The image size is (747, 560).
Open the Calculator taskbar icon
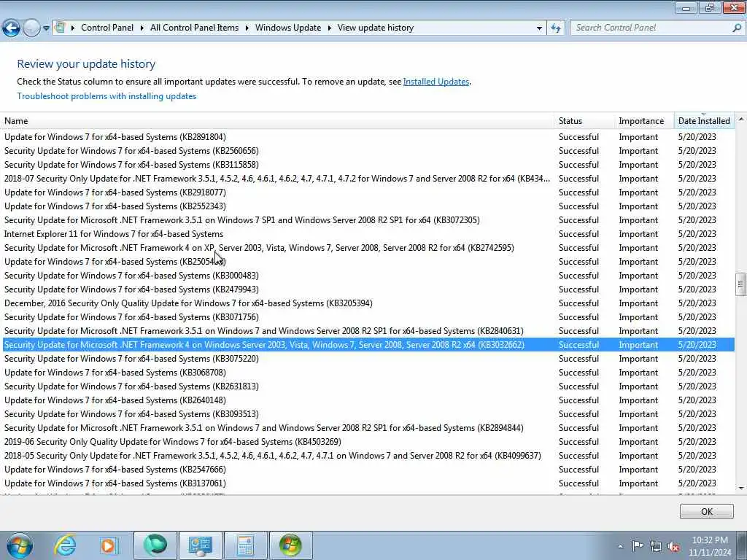(245, 545)
